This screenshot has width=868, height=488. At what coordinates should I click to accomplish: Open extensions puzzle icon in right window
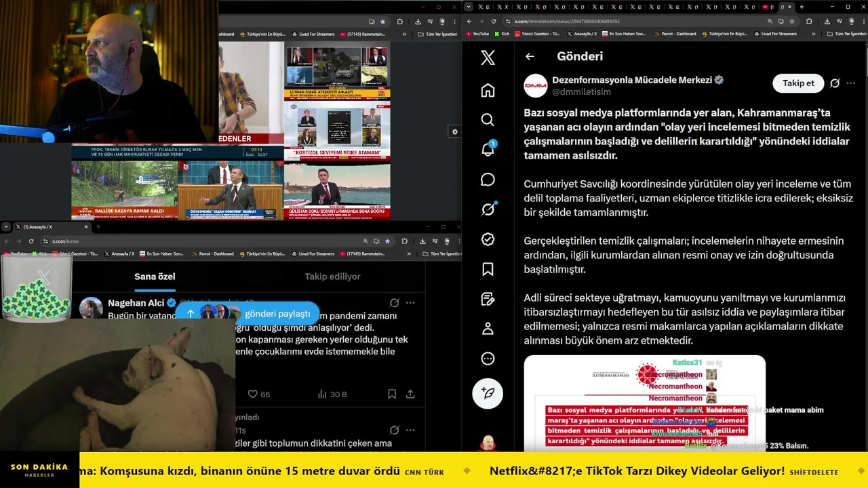(x=809, y=21)
